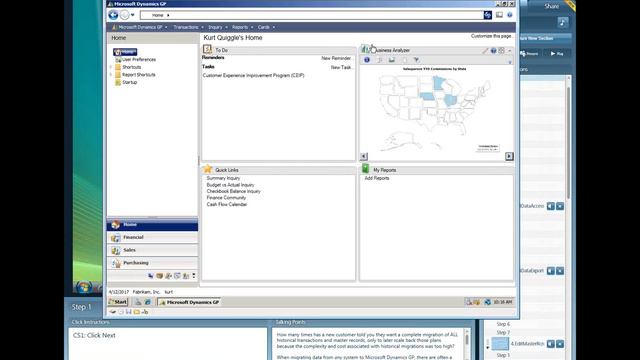Open the Cash Flow Calendar link

[227, 204]
